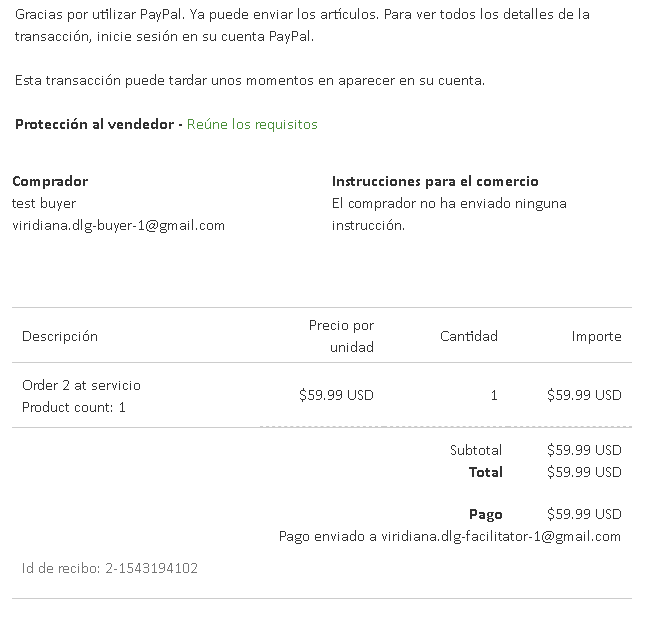The height and width of the screenshot is (622, 648).
Task: Select the 'Comprador' heading
Action: coord(50,181)
